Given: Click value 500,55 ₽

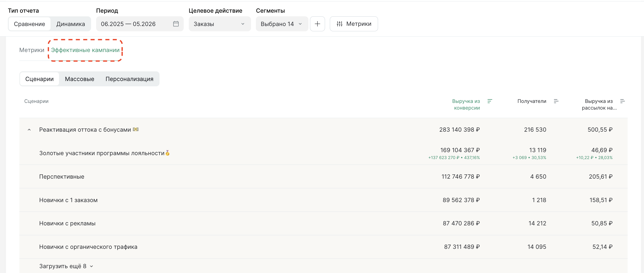Looking at the screenshot, I should (x=600, y=130).
